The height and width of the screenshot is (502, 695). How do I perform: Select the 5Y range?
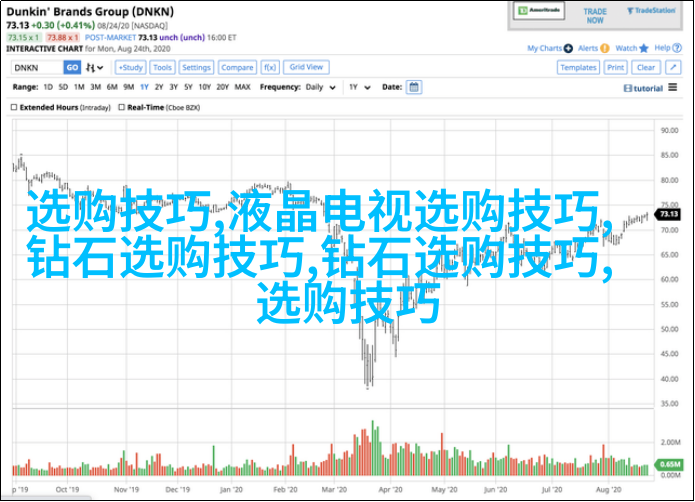(188, 87)
